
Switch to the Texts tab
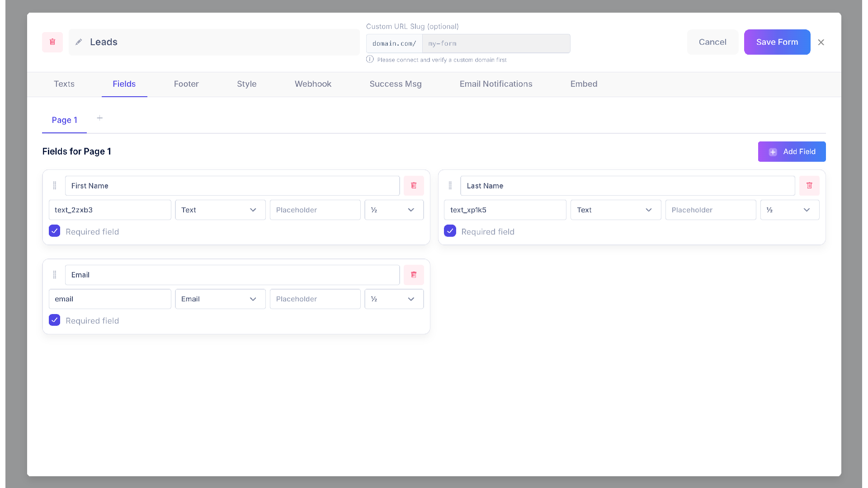pos(64,84)
